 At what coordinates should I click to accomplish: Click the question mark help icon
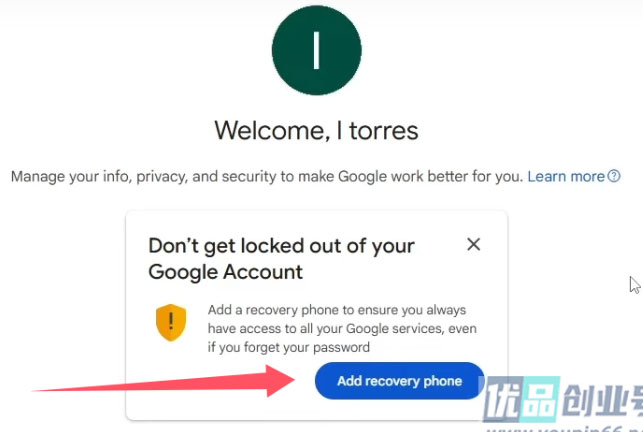(x=614, y=176)
